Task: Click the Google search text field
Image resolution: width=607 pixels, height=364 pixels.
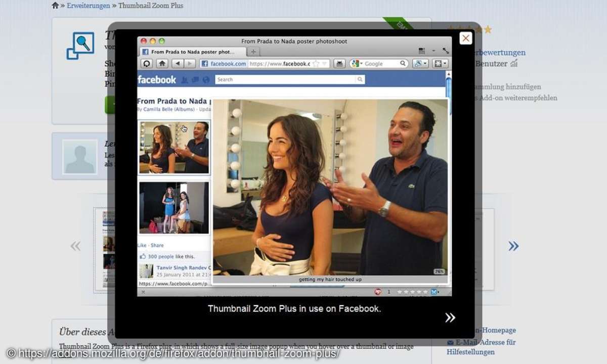Action: [381, 64]
